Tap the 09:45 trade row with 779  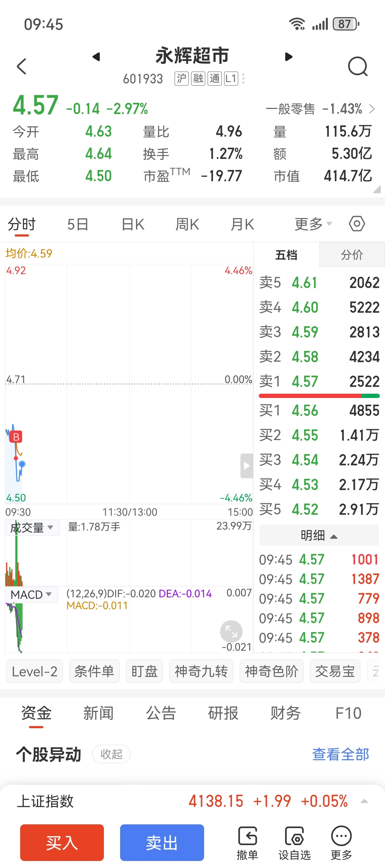tap(319, 599)
